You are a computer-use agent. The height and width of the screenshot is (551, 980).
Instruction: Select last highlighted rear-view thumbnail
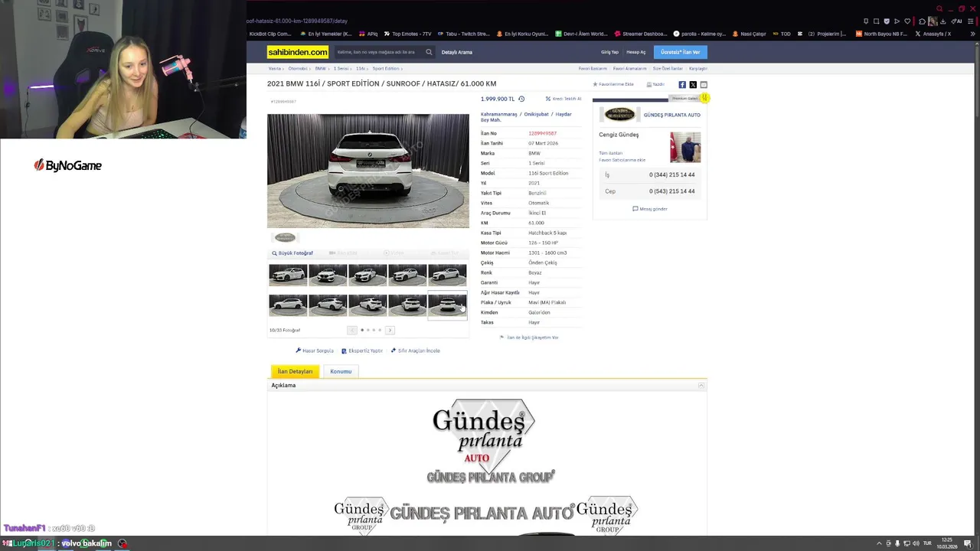tap(447, 305)
